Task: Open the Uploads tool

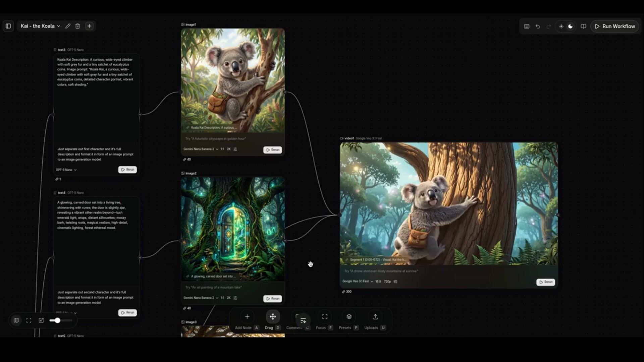Action: pyautogui.click(x=375, y=317)
